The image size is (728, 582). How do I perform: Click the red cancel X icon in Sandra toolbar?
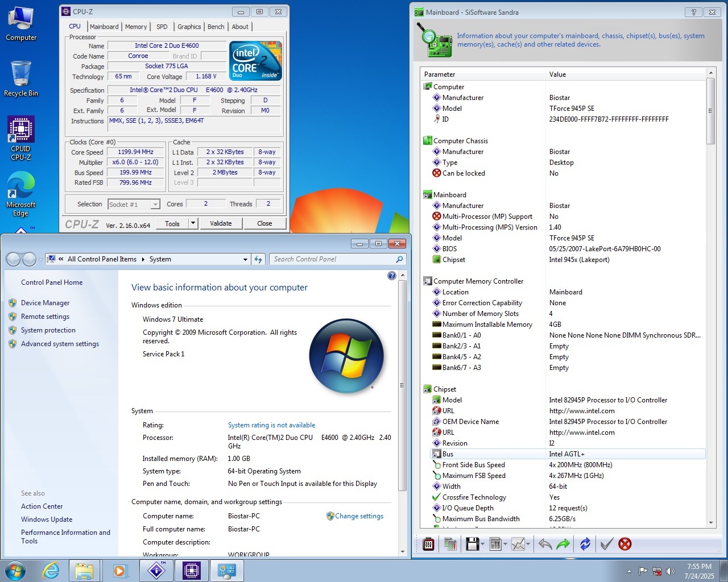(624, 544)
